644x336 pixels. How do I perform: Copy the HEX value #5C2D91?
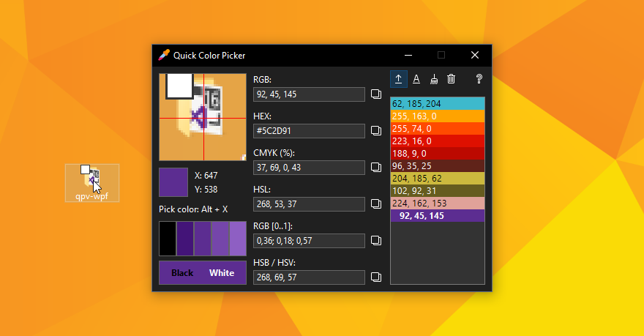[376, 131]
